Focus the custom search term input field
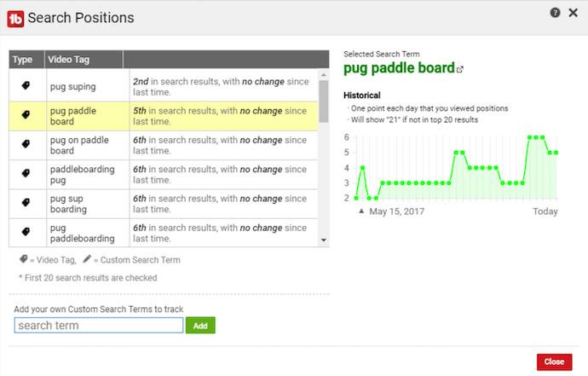588x376 pixels. click(99, 325)
